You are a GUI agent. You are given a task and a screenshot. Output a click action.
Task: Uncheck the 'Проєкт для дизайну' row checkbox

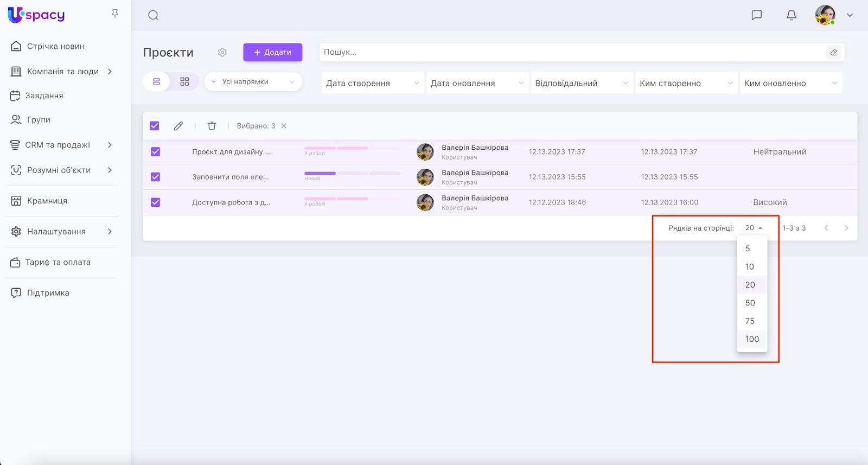point(155,152)
